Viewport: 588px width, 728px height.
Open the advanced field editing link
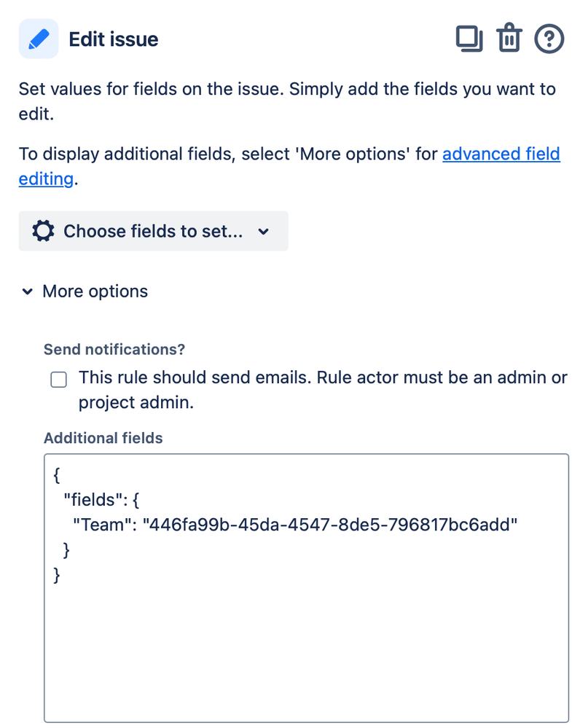click(501, 154)
